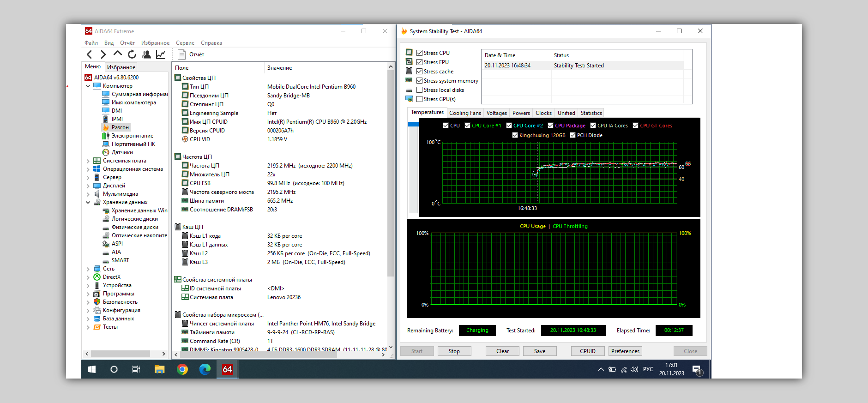Click AIDA64 icon on taskbar
The height and width of the screenshot is (403, 868).
tap(228, 369)
